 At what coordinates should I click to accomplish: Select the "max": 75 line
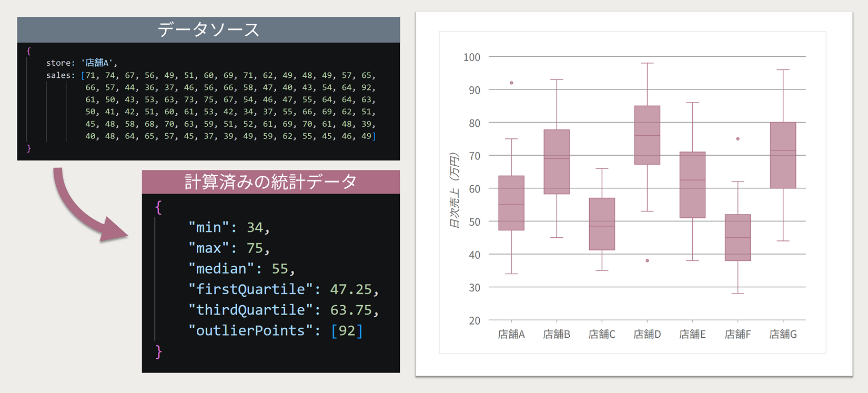point(229,248)
